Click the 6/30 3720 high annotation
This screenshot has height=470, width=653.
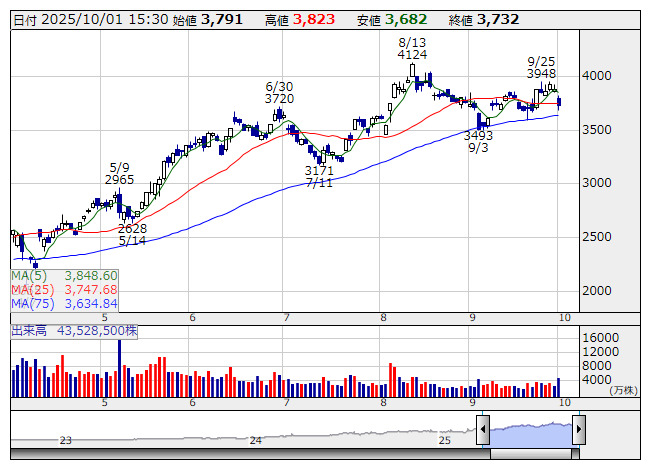(x=279, y=93)
